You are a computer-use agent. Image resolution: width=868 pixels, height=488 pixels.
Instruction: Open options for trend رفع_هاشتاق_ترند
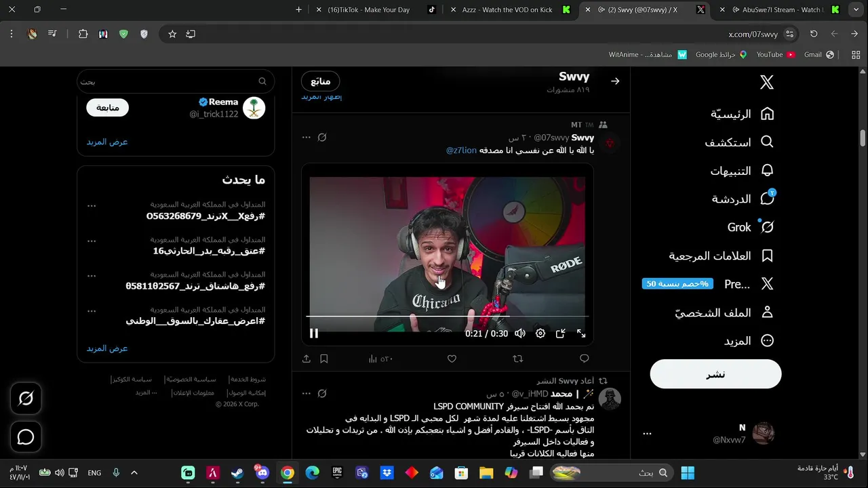[92, 276]
